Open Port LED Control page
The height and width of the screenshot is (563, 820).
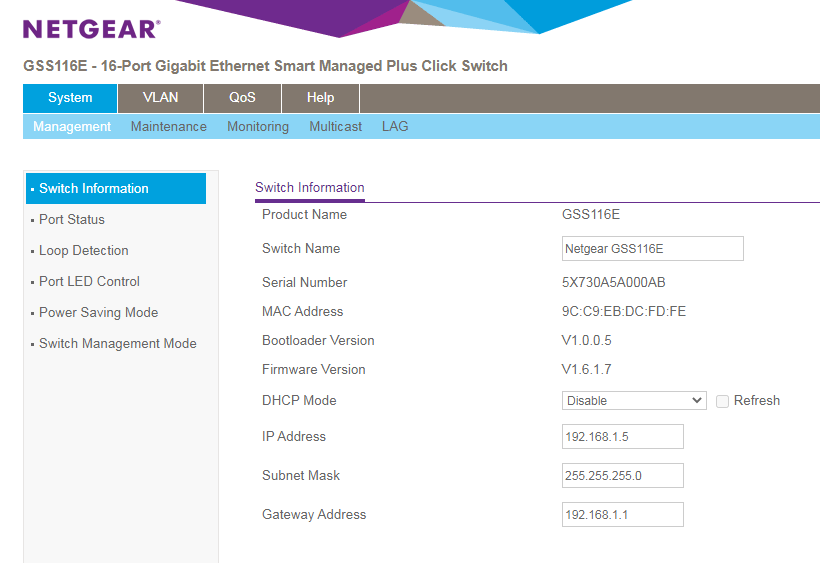tap(89, 282)
